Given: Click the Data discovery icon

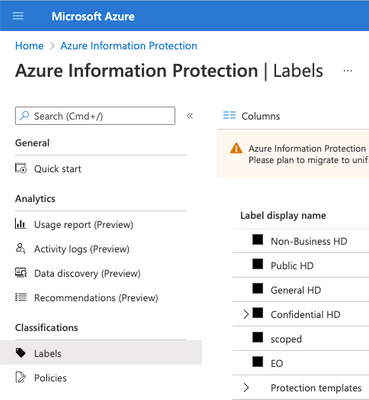Looking at the screenshot, I should pos(21,273).
